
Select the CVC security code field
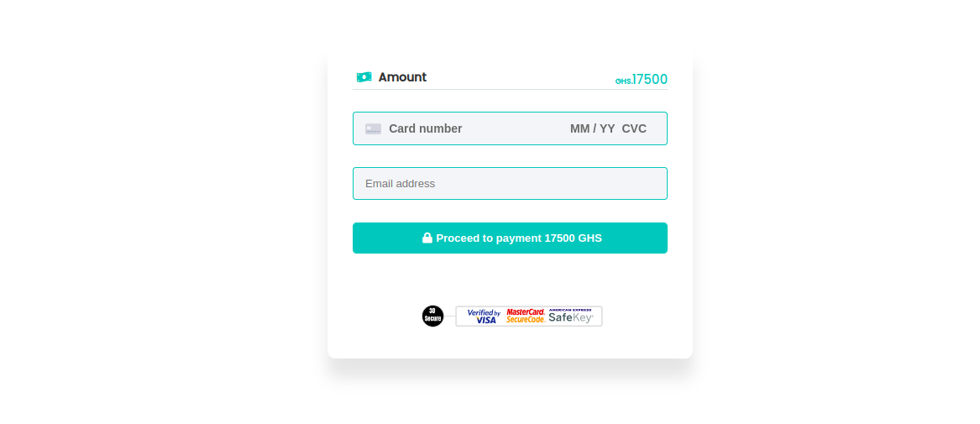pos(634,129)
